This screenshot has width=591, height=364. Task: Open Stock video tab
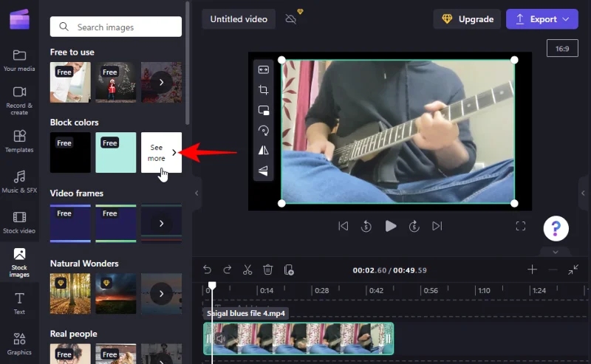(19, 222)
